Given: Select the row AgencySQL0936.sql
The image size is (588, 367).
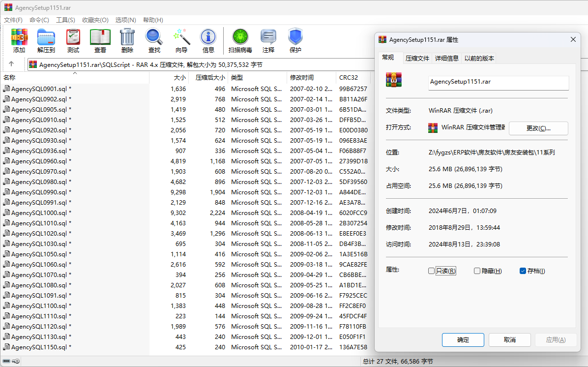Looking at the screenshot, I should [x=187, y=151].
